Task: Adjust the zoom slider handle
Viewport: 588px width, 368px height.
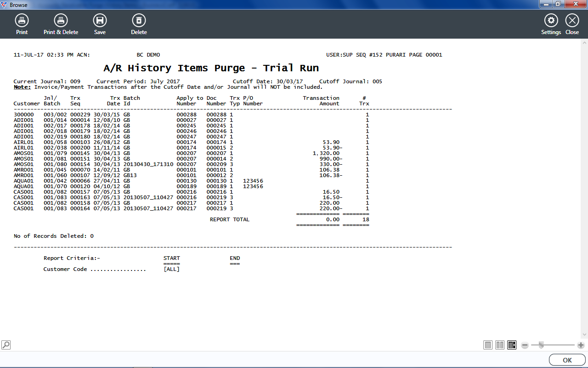Action: point(542,345)
